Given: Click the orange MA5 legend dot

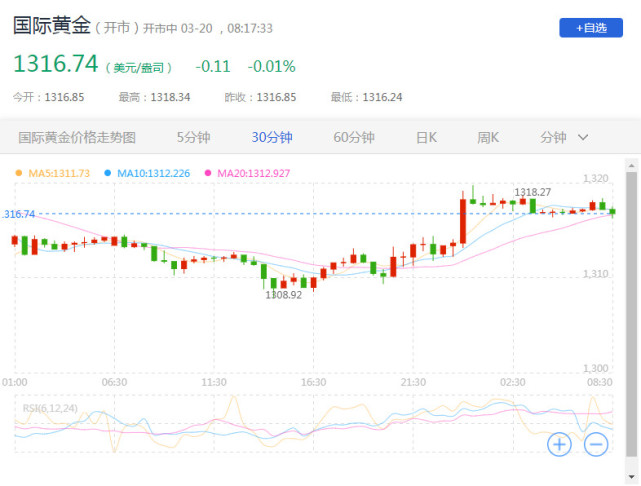Looking at the screenshot, I should (x=19, y=173).
